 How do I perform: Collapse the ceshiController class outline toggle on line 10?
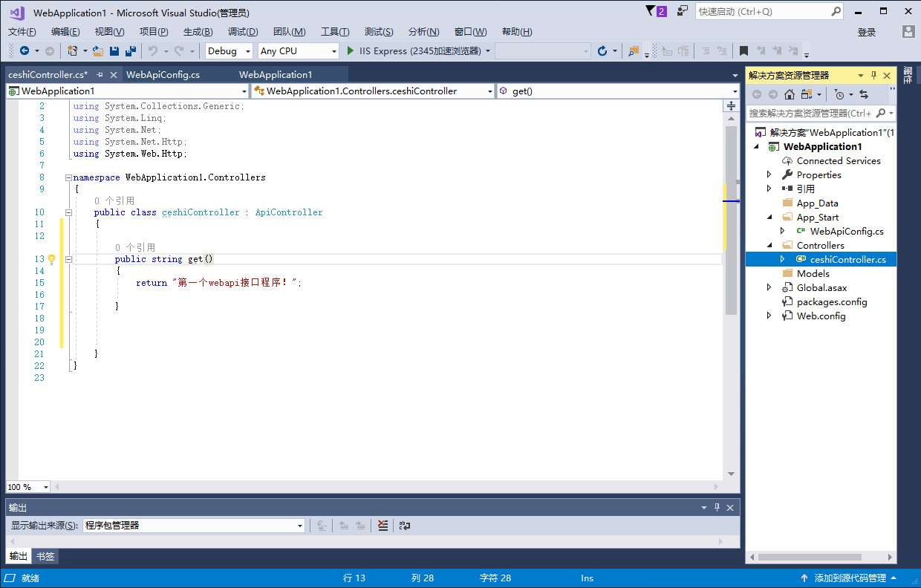click(x=68, y=212)
